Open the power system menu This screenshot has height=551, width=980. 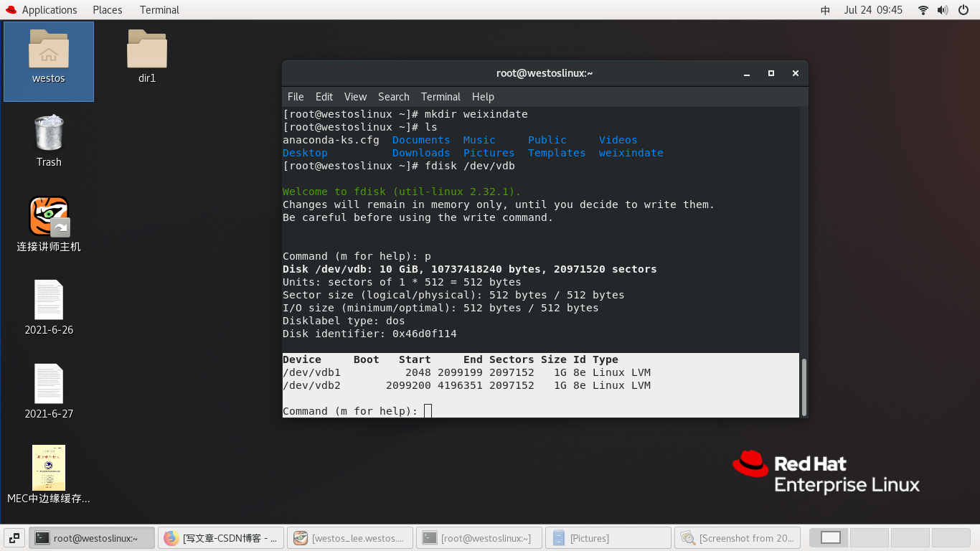click(x=964, y=9)
